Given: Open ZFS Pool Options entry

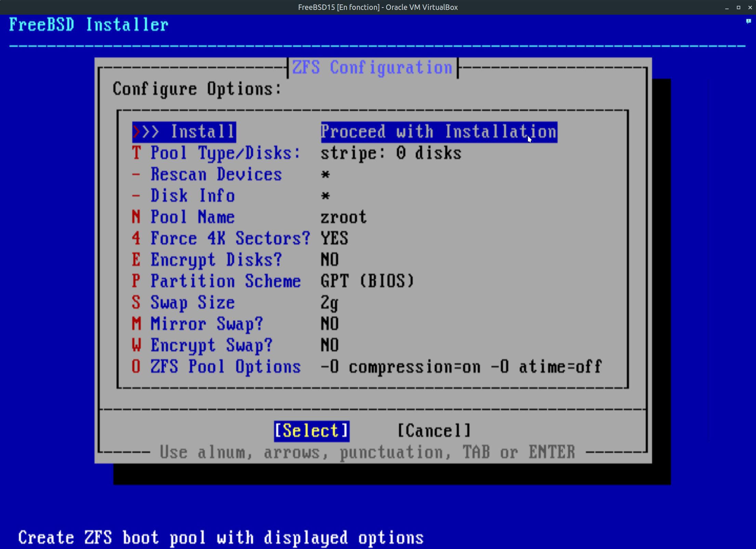Looking at the screenshot, I should click(x=225, y=367).
